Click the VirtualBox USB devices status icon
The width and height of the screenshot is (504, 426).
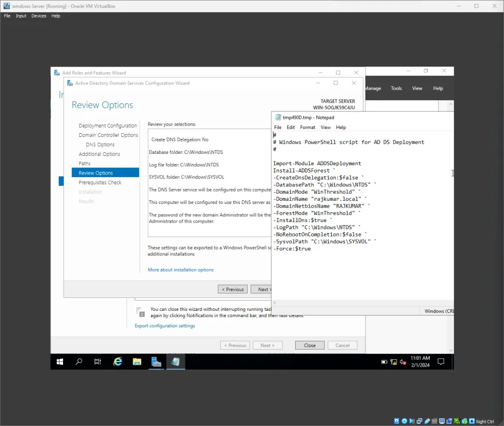(x=427, y=421)
